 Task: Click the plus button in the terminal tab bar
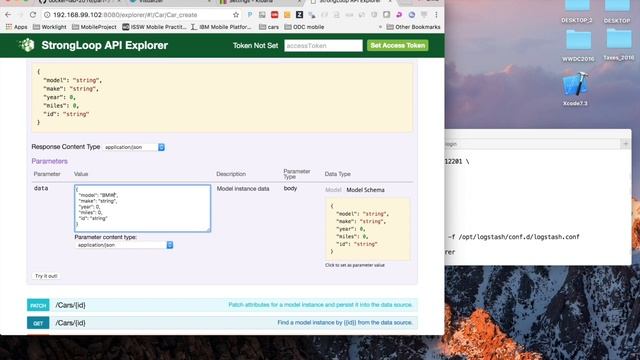point(625,144)
